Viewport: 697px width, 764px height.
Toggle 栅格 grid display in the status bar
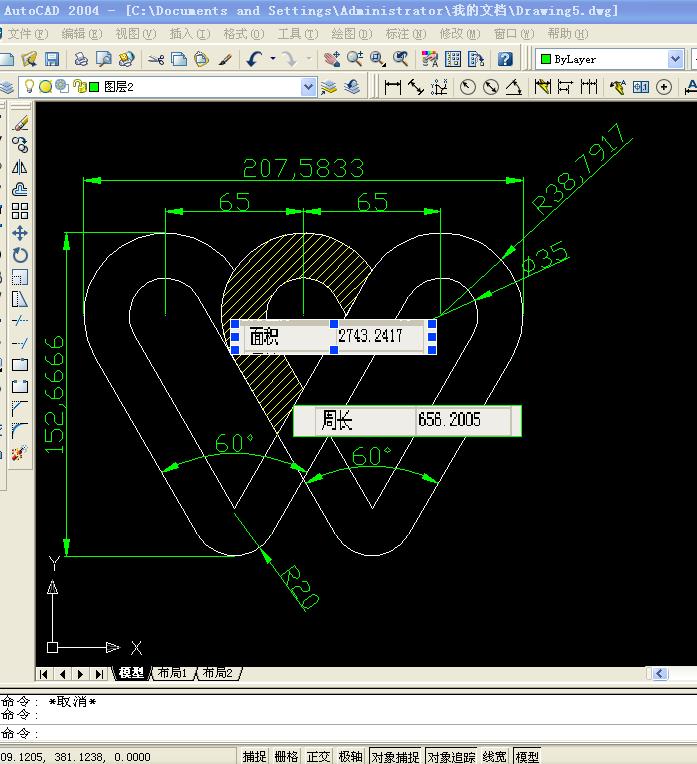coord(286,757)
